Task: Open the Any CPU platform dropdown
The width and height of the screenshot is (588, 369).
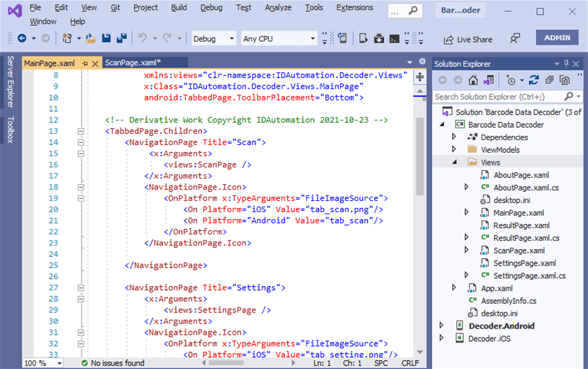Action: pos(279,38)
